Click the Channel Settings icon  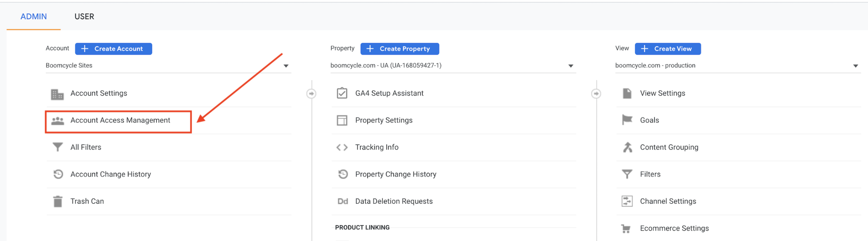tap(627, 201)
